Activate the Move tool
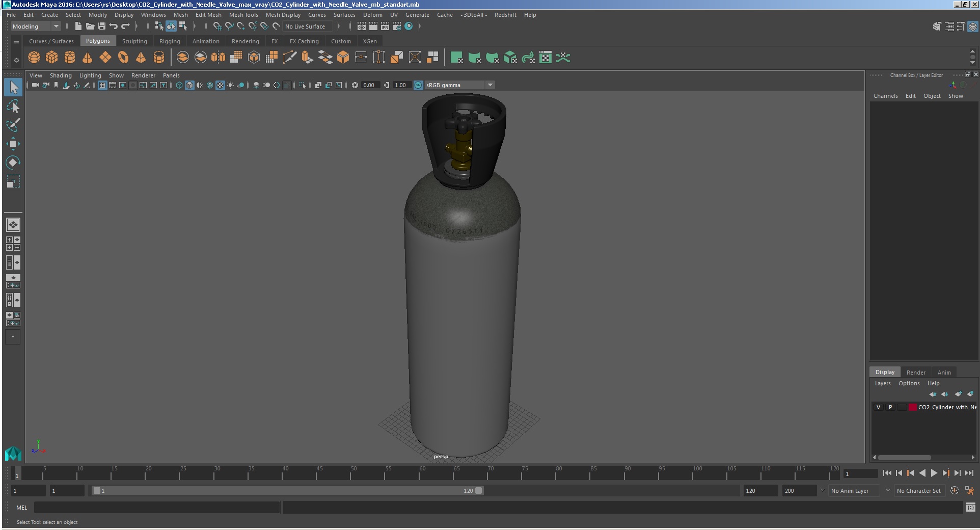This screenshot has height=530, width=980. (13, 144)
